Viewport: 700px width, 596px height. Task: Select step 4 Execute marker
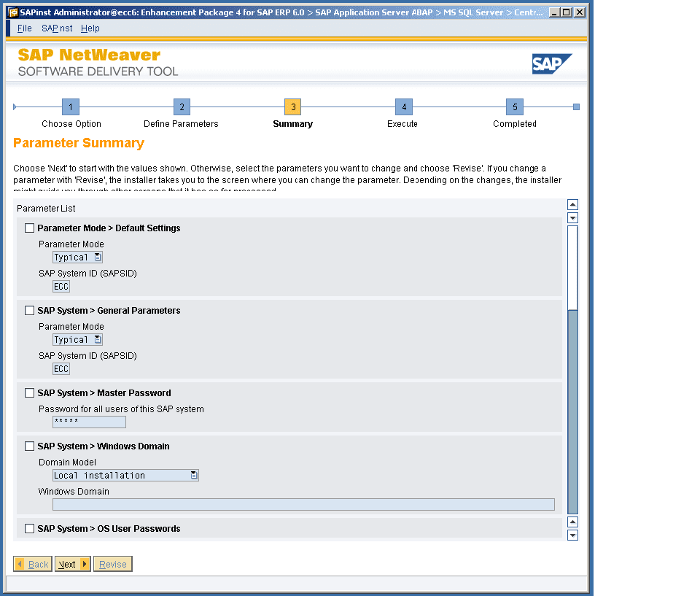click(x=403, y=107)
